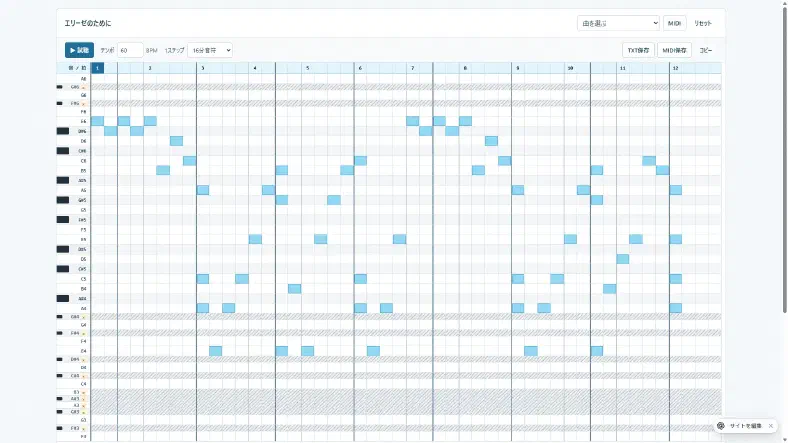788x443 pixels.
Task: Click the G#5 black piano key
Action: pos(63,200)
